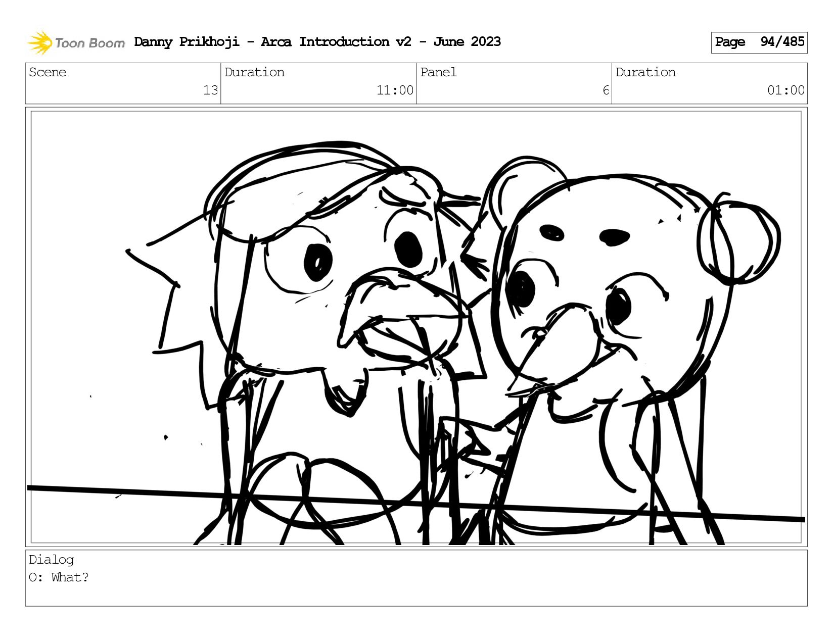Click the scene duration value '11:00'

tap(395, 90)
